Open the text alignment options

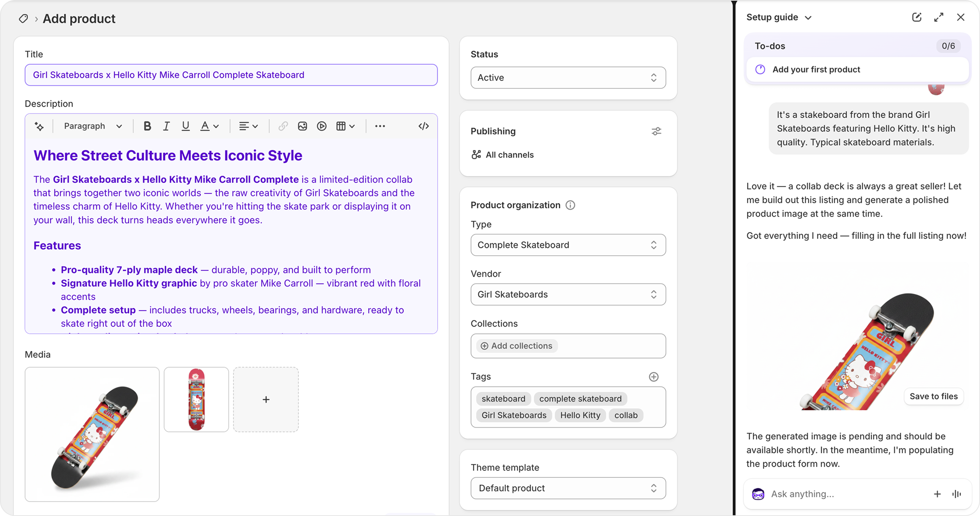[x=248, y=126]
